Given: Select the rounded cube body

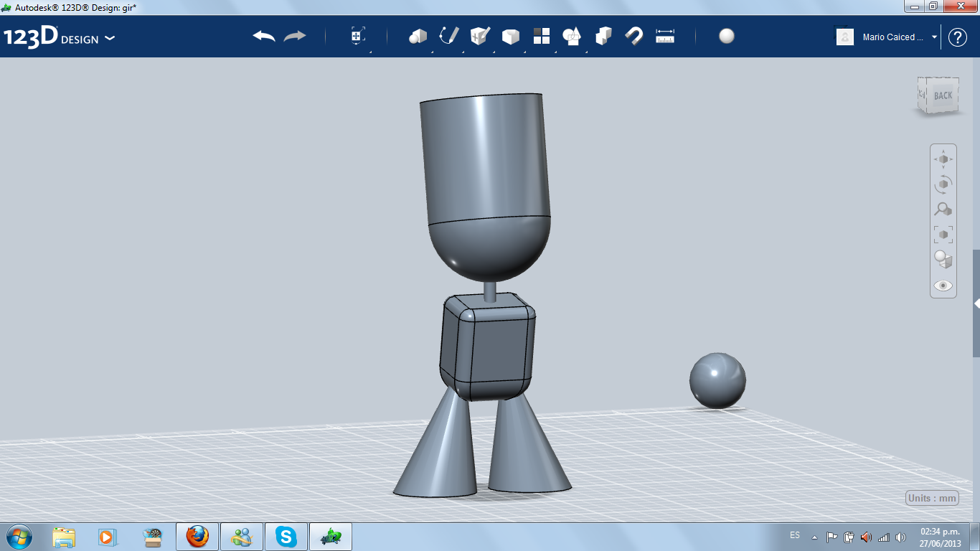Looking at the screenshot, I should [488, 346].
